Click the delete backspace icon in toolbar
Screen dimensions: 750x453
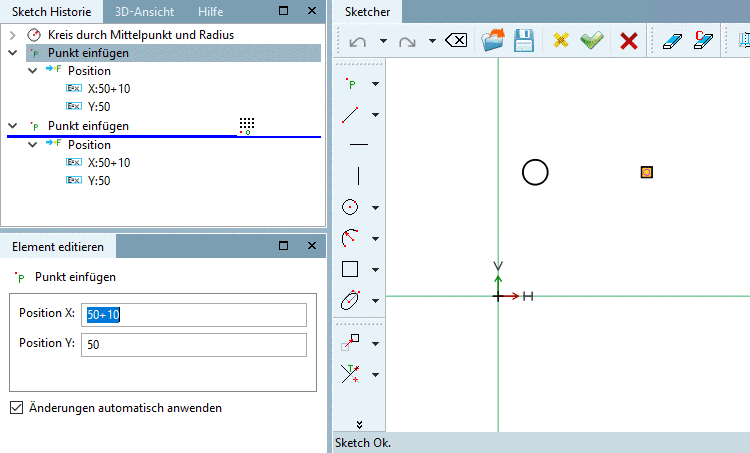click(456, 41)
